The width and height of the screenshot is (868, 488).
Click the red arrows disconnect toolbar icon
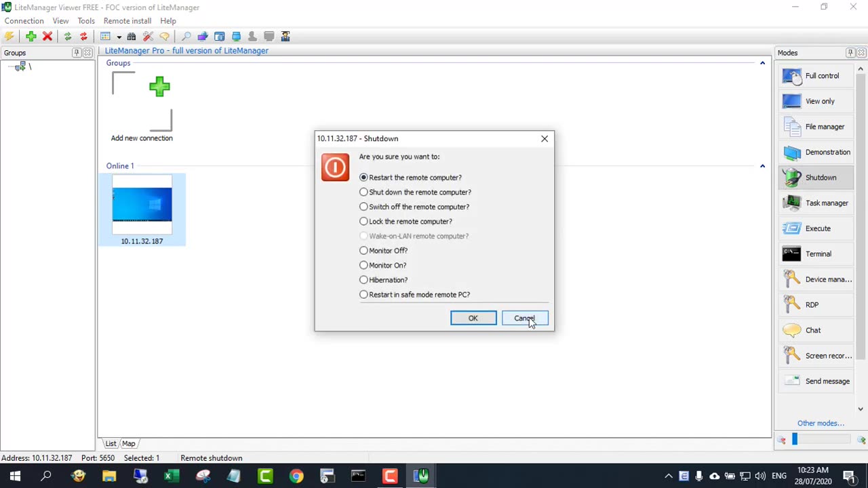pyautogui.click(x=83, y=37)
